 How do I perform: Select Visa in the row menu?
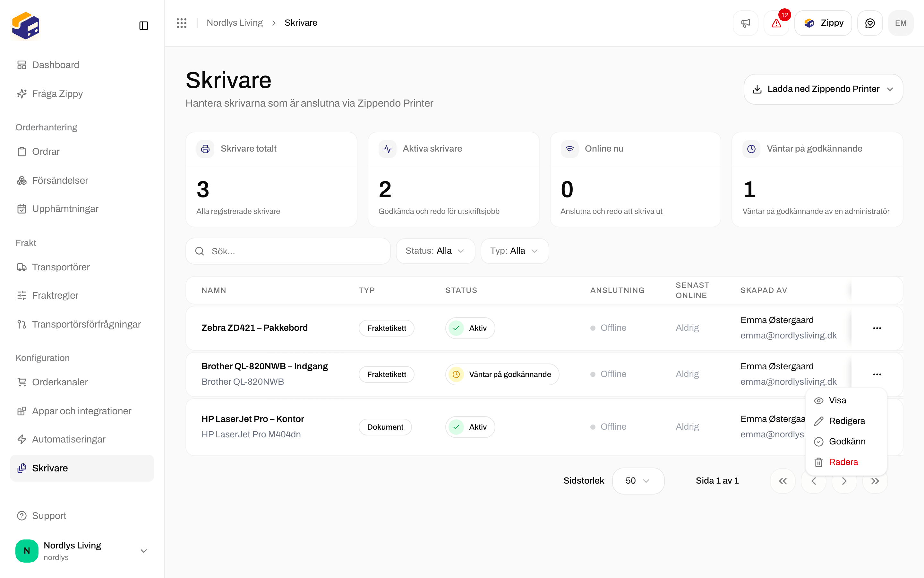[x=846, y=400]
